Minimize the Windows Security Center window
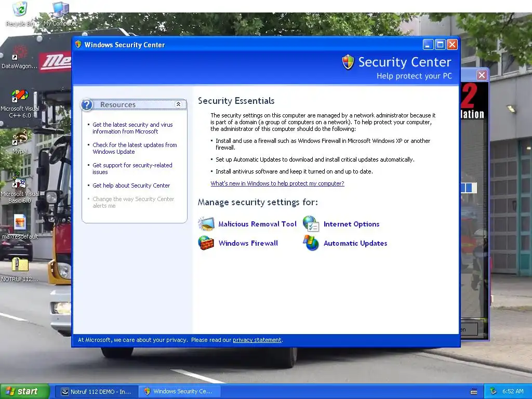This screenshot has height=399, width=532. 428,45
